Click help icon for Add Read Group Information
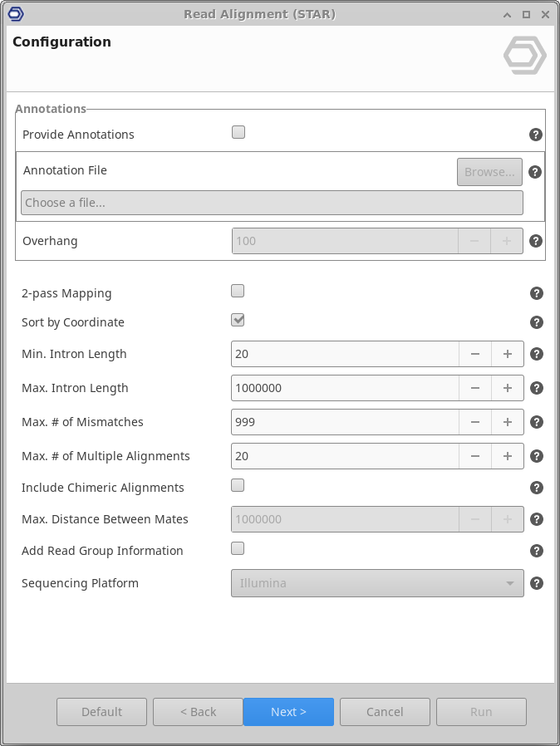 click(537, 551)
